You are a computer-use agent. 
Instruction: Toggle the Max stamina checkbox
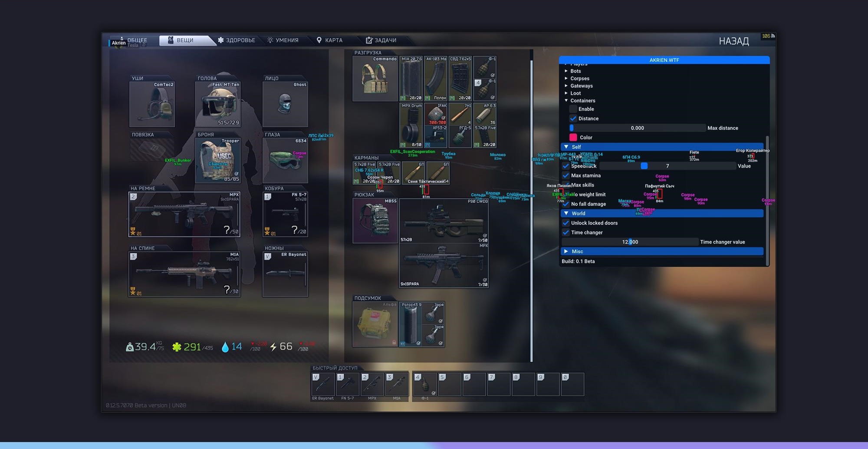566,175
